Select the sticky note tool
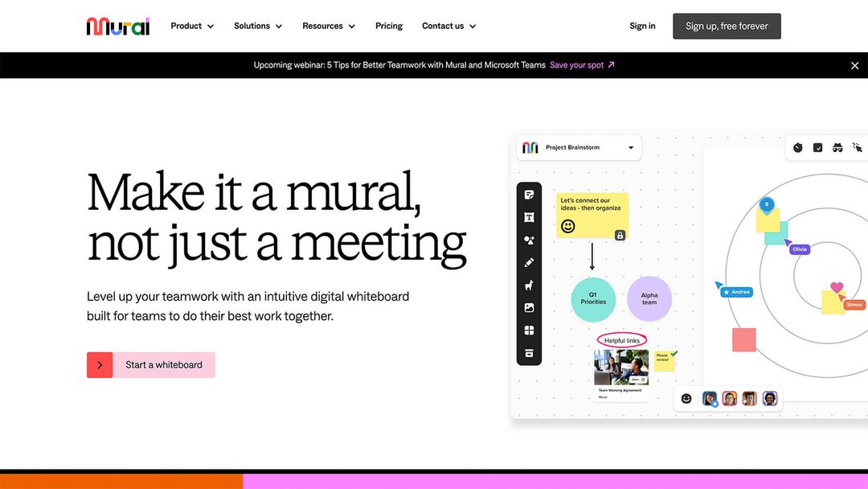 point(529,193)
